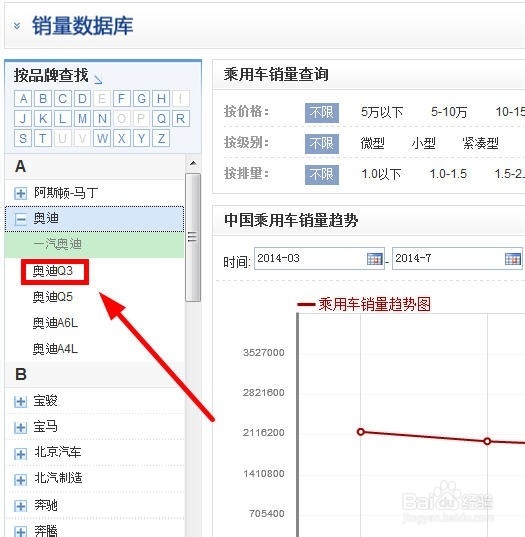This screenshot has width=525, height=537.
Task: Jump to brands starting with letter N
Action: pyautogui.click(x=102, y=118)
